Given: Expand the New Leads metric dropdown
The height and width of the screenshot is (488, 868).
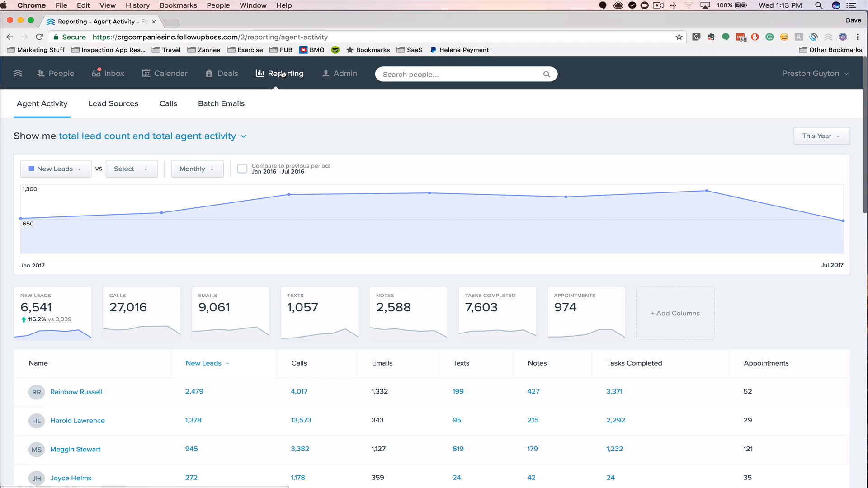Looking at the screenshot, I should click(56, 169).
